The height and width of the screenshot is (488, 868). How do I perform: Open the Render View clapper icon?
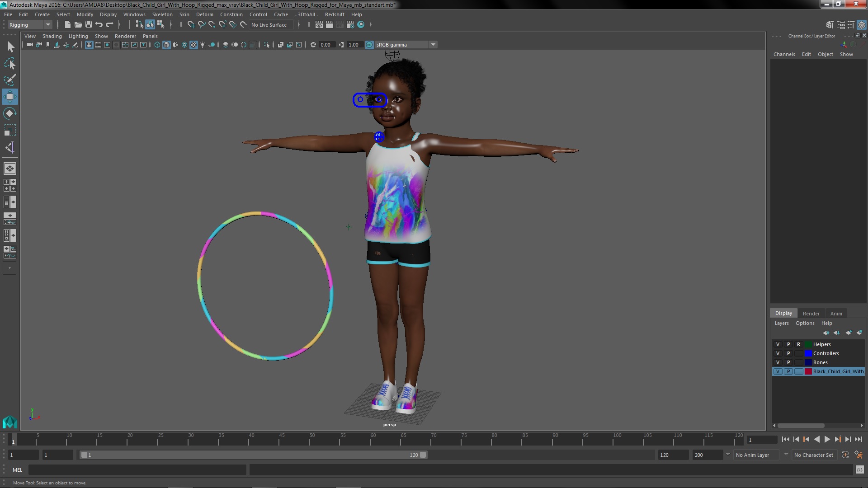point(319,25)
